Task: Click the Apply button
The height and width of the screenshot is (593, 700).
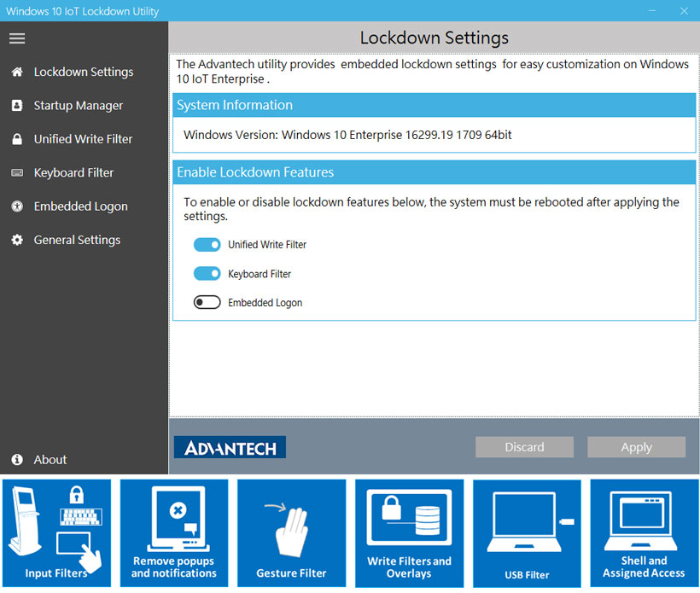Action: click(x=637, y=447)
